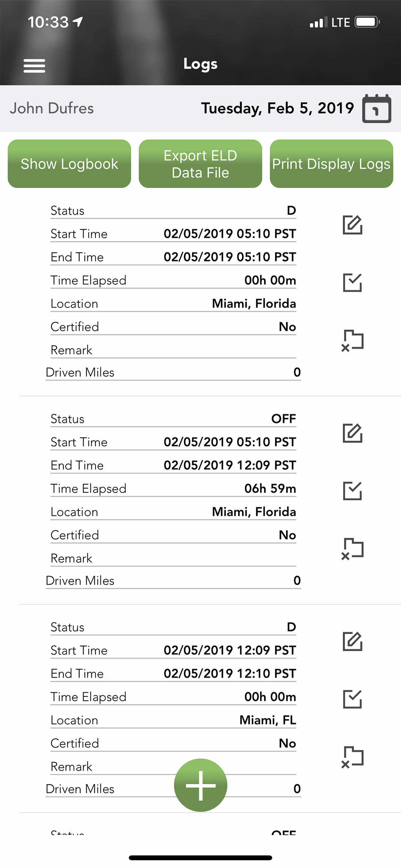401x868 pixels.
Task: Delete the 12:09 driving log entry
Action: (352, 757)
